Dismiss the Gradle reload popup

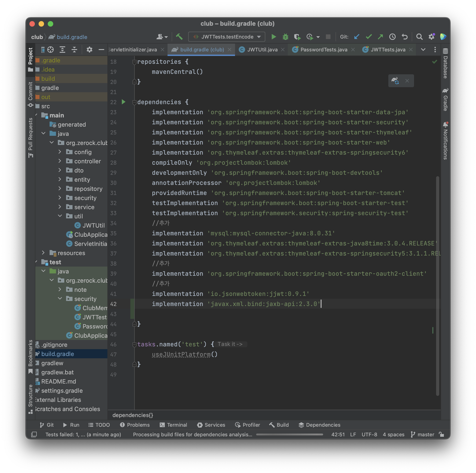point(407,81)
